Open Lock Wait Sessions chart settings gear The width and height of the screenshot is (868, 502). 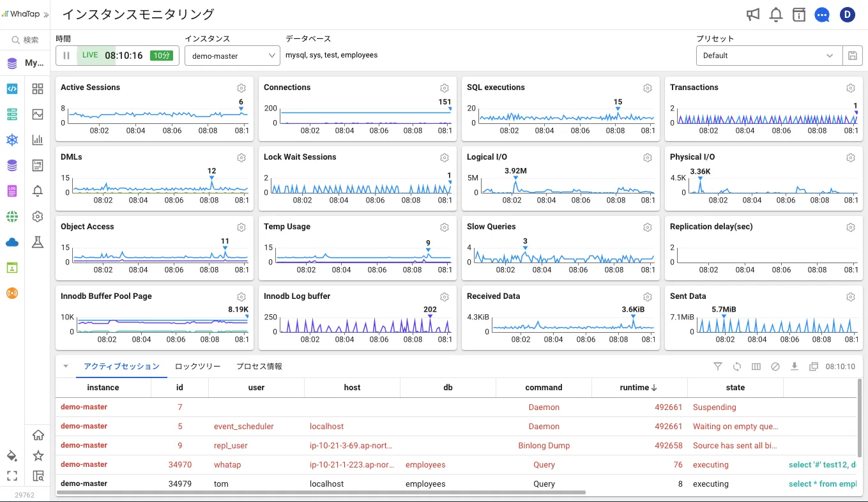click(x=445, y=158)
